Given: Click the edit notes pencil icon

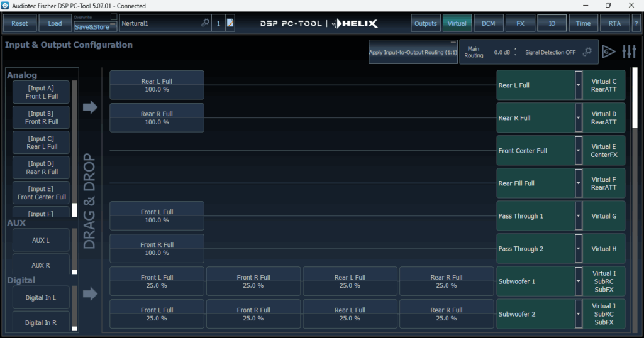Looking at the screenshot, I should (x=230, y=23).
